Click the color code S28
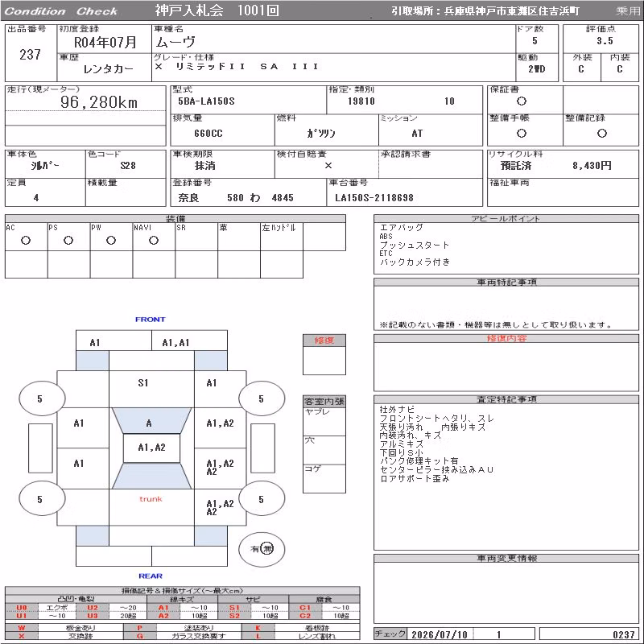 pyautogui.click(x=128, y=166)
